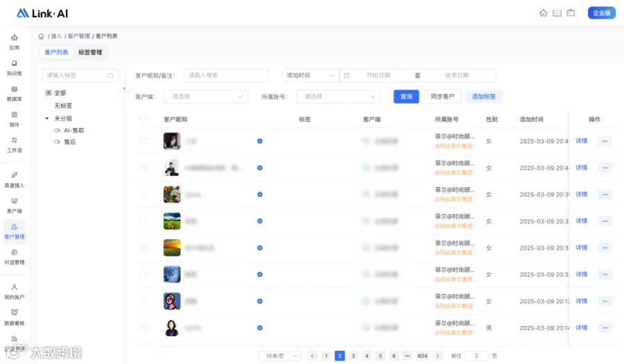Tick the select-all header checkbox
Image resolution: width=624 pixels, height=364 pixels.
point(144,119)
